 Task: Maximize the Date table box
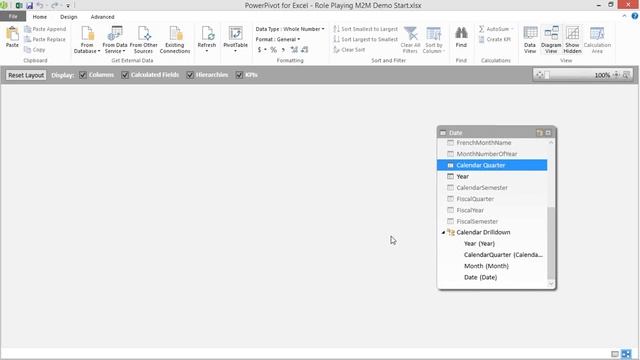click(x=548, y=133)
